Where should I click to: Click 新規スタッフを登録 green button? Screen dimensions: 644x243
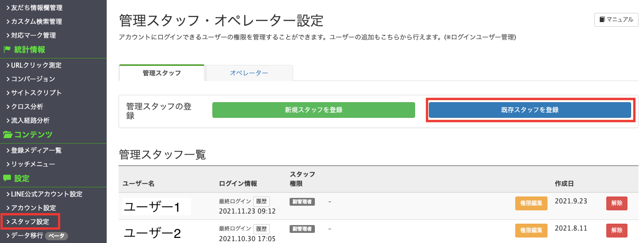pyautogui.click(x=313, y=110)
